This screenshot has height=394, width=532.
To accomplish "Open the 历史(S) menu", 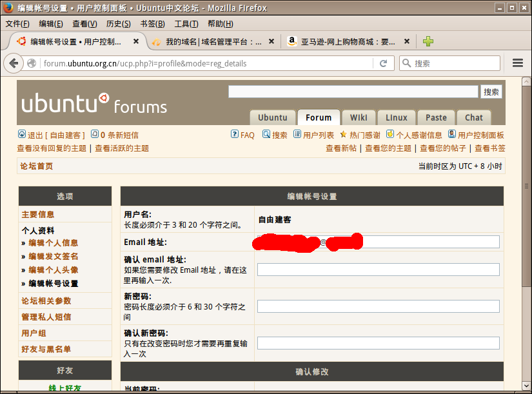I will (119, 24).
